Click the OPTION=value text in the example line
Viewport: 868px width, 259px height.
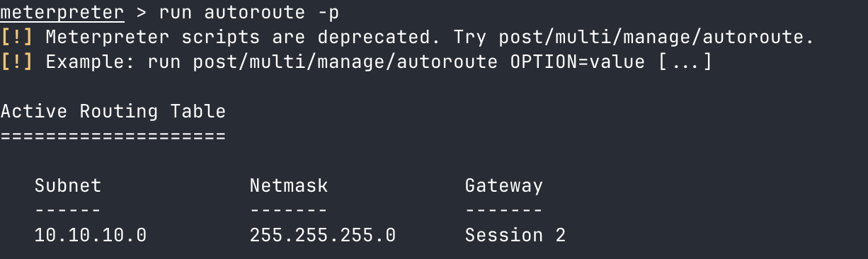(x=578, y=62)
